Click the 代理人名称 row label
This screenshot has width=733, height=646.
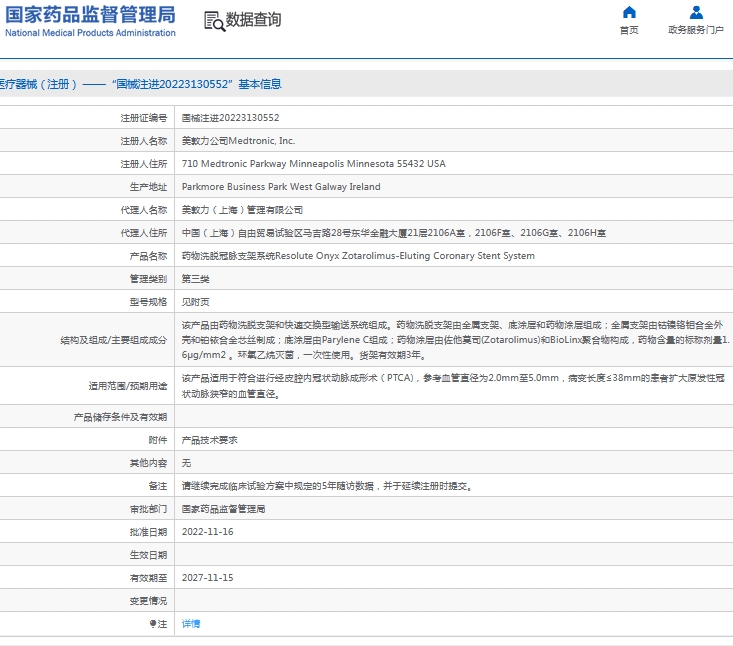[144, 210]
